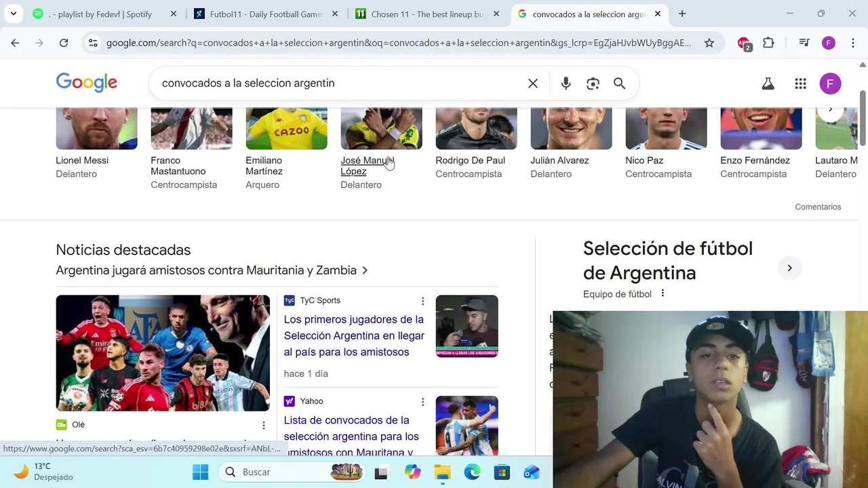Go to Google home via the logo
Image resolution: width=868 pixels, height=488 pixels.
pos(86,83)
